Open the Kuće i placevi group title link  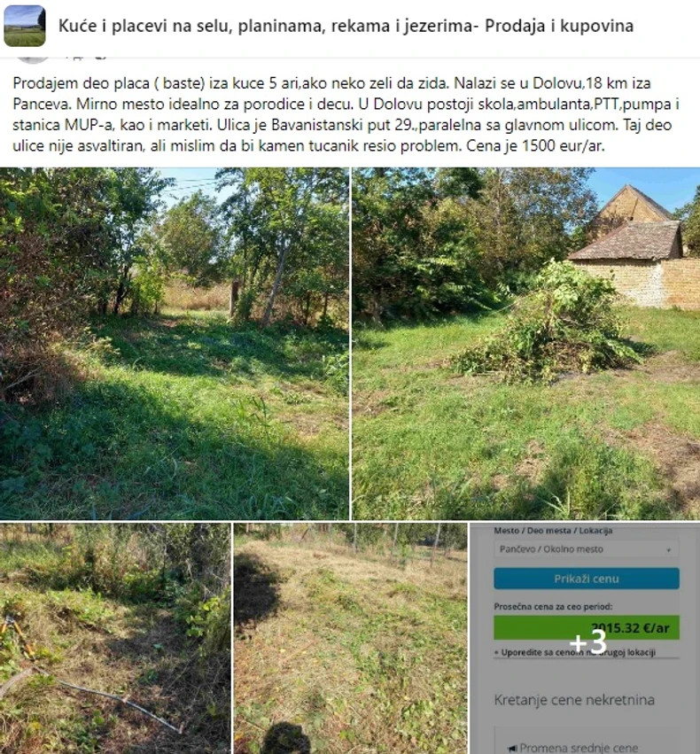[x=346, y=26]
